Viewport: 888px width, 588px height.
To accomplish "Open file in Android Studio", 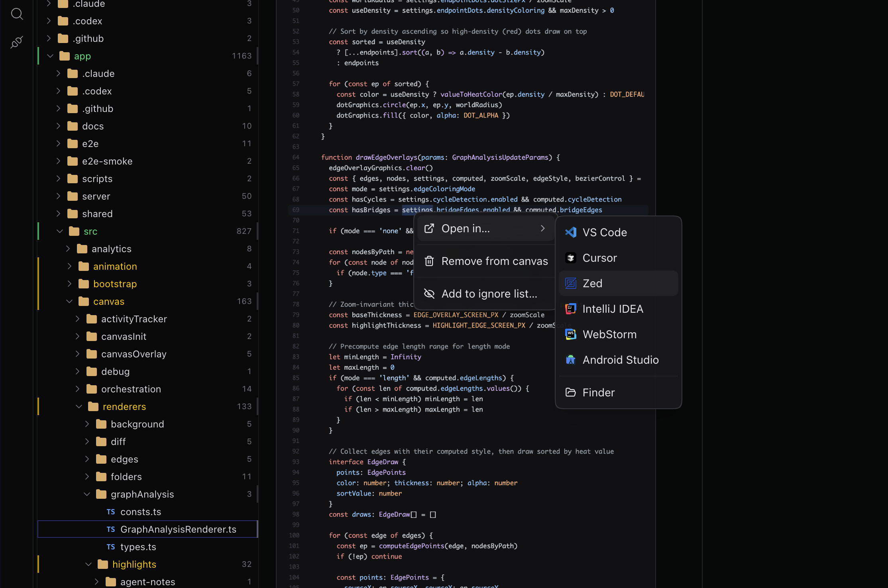I will (618, 360).
